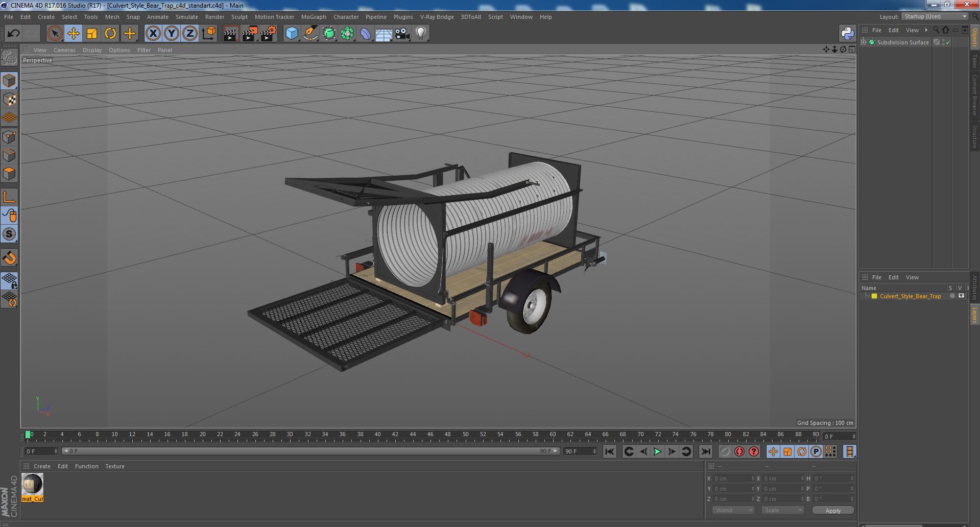The width and height of the screenshot is (980, 527).
Task: Add a Floor environment object
Action: click(384, 34)
